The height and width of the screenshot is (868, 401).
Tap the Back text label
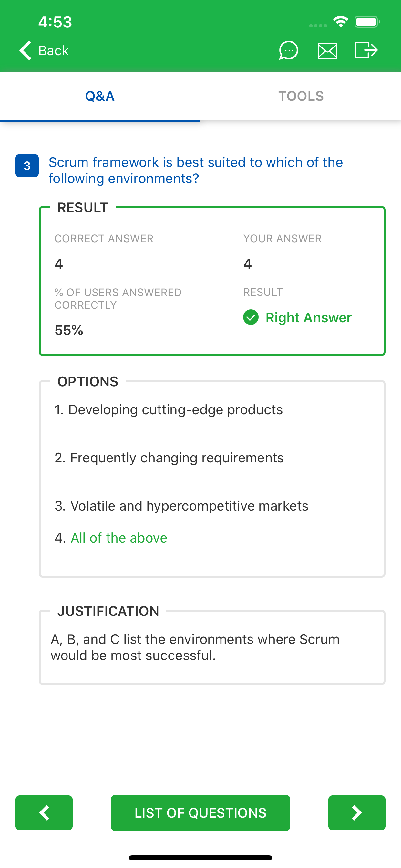click(54, 51)
